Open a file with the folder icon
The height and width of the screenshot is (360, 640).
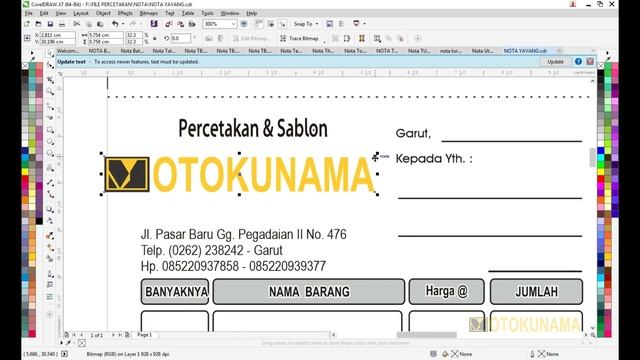click(38, 24)
